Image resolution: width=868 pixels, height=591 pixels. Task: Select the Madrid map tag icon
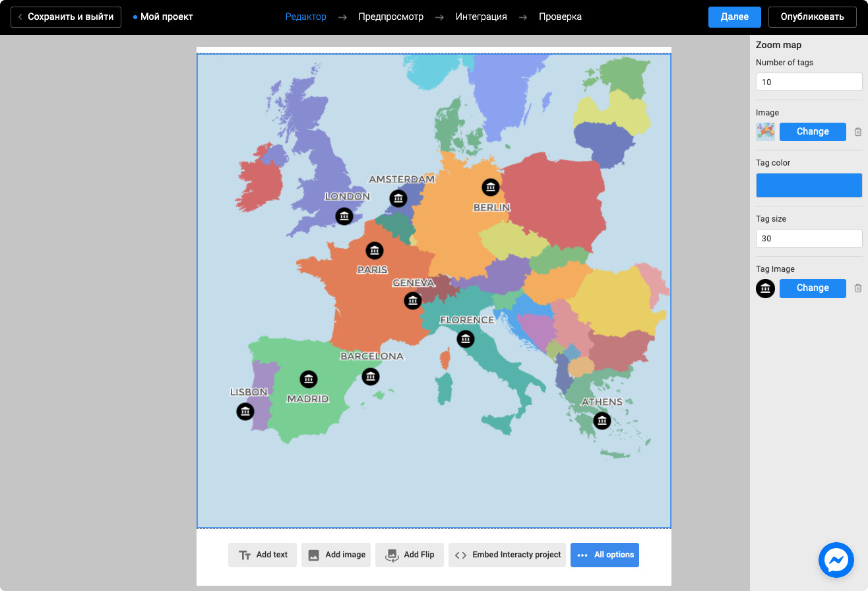click(x=309, y=379)
